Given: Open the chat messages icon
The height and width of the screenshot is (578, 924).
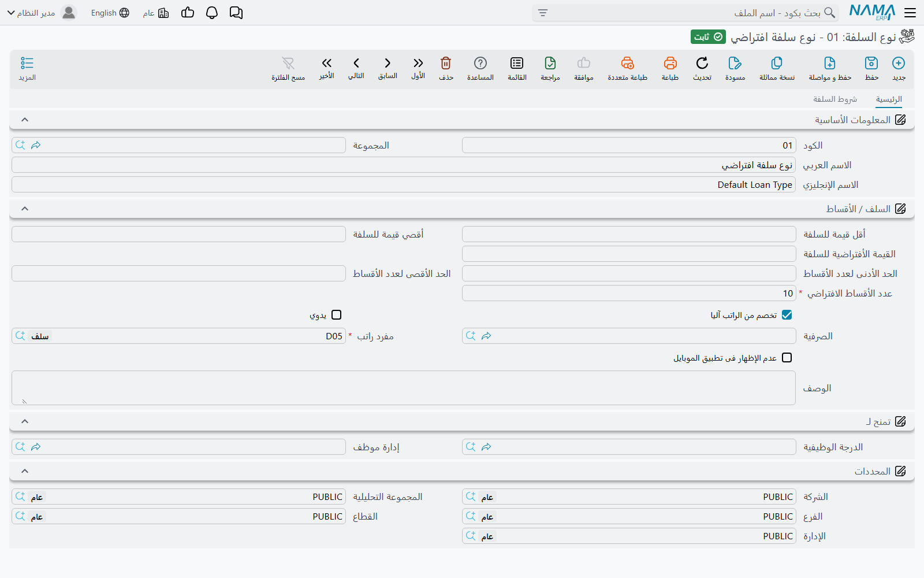Looking at the screenshot, I should 236,13.
